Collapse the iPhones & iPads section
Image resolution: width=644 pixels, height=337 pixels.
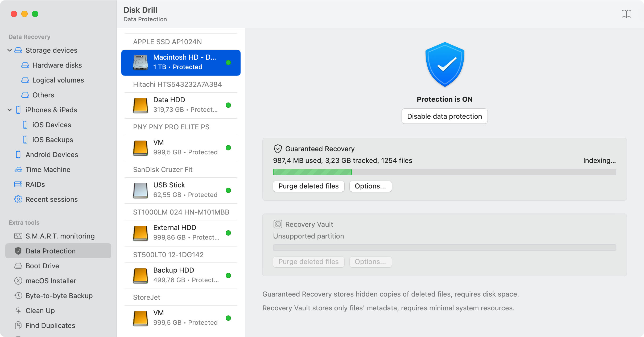tap(9, 110)
